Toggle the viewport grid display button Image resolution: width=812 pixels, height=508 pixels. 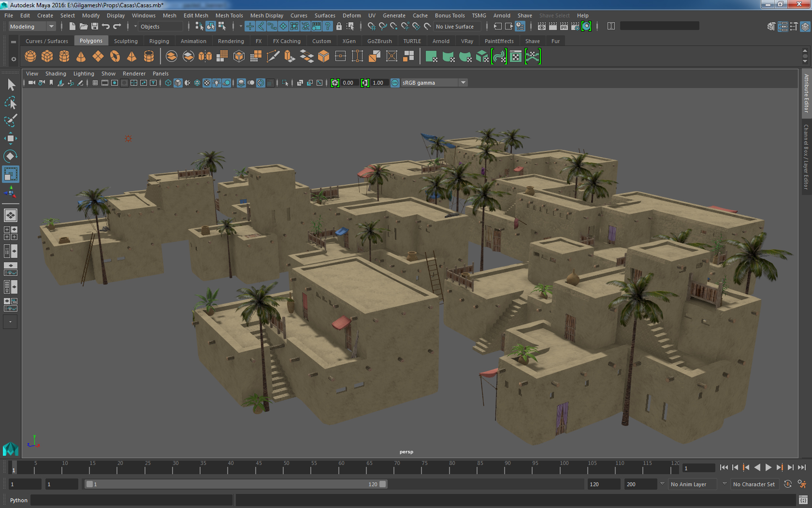95,83
